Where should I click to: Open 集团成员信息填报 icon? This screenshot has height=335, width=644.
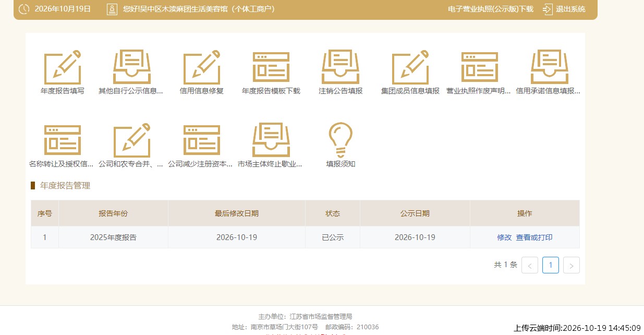pyautogui.click(x=410, y=67)
